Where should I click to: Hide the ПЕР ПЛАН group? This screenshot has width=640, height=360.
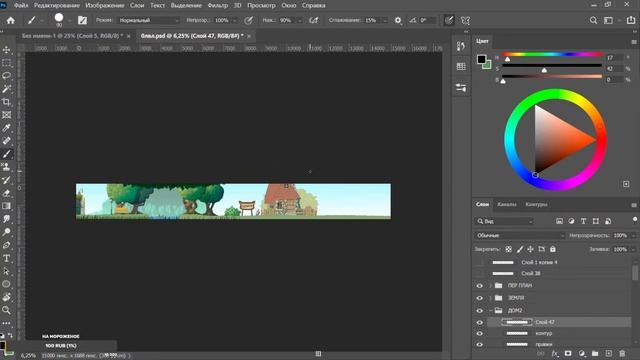tap(480, 286)
